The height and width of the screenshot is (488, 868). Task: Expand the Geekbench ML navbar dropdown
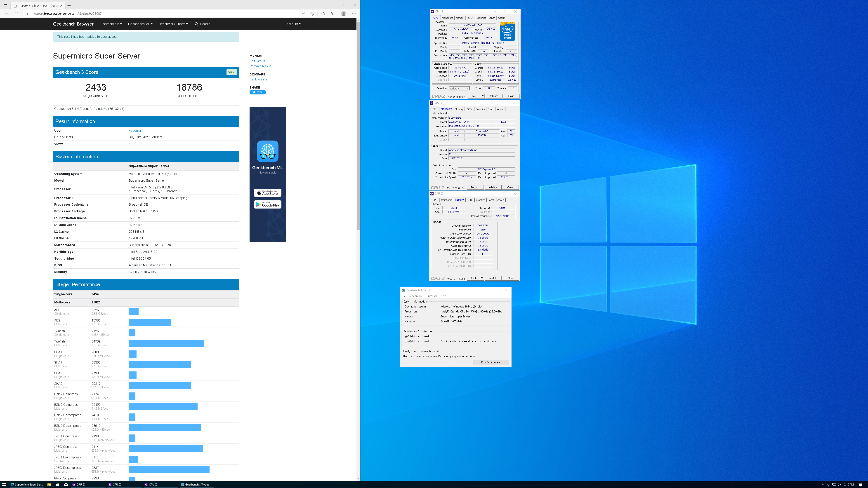pyautogui.click(x=140, y=24)
